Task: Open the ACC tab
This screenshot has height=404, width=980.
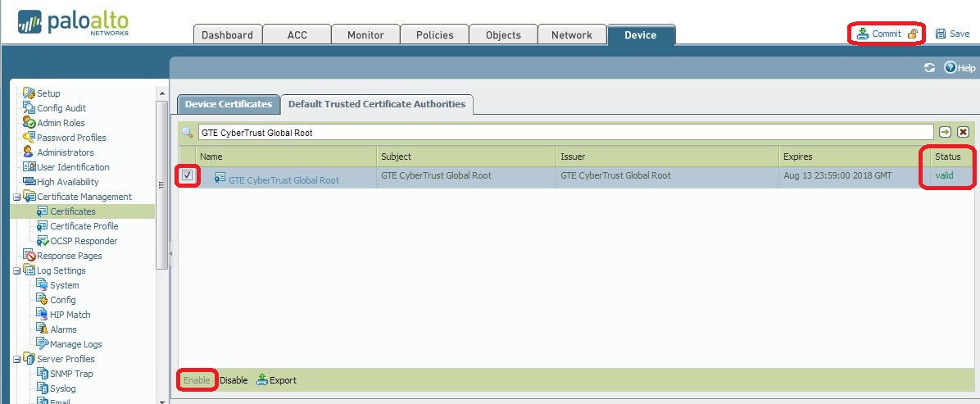Action: (x=297, y=35)
